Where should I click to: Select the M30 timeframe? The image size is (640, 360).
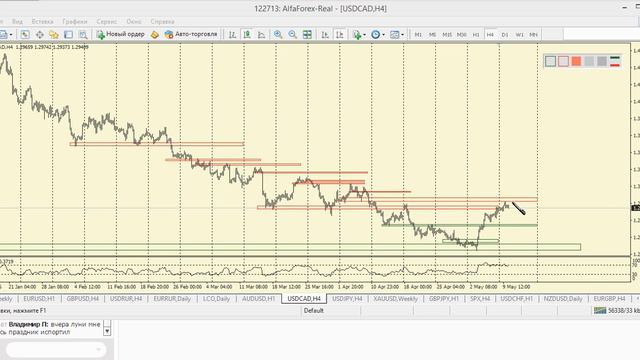tap(462, 35)
